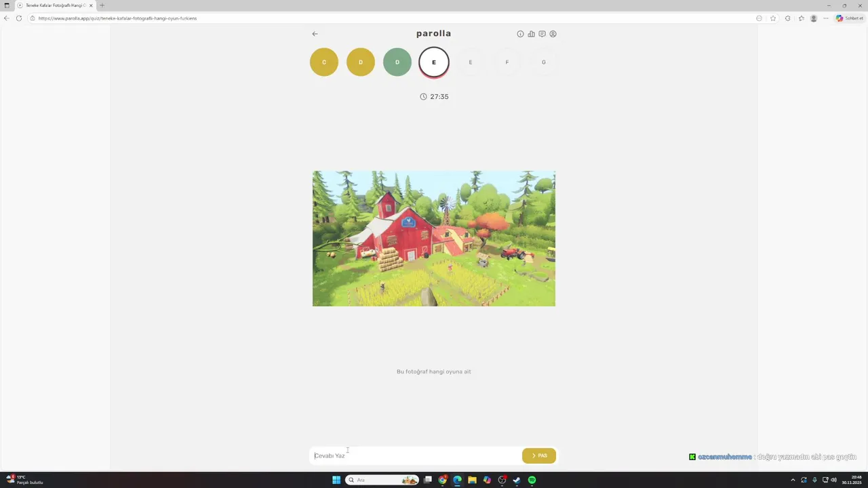The width and height of the screenshot is (868, 488).
Task: Open the comments speech-bubble icon
Action: point(542,34)
